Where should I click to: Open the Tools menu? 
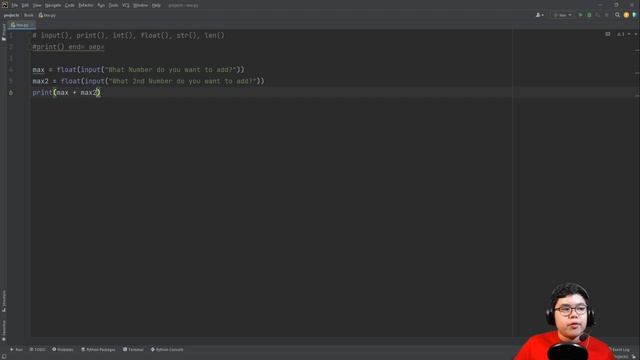(113, 5)
